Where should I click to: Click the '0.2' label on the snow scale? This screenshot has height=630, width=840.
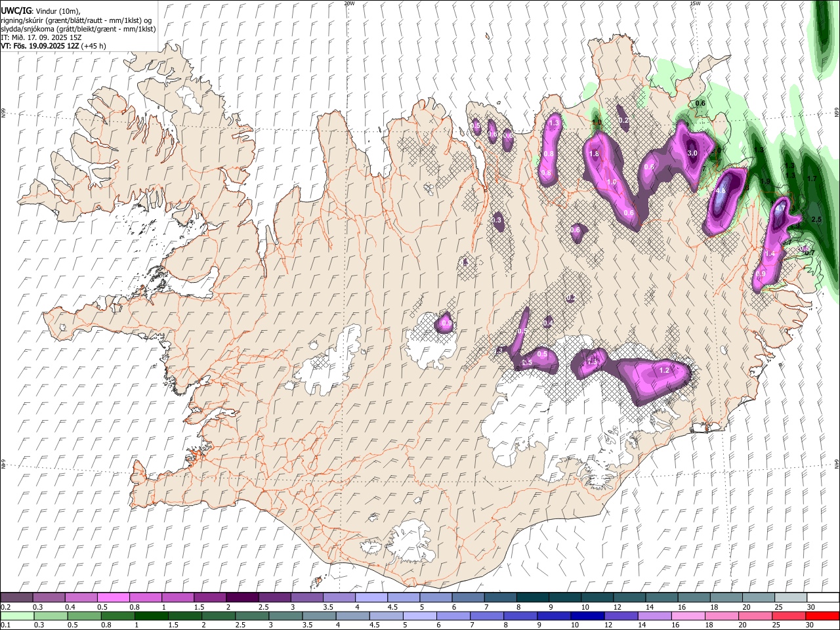(5, 607)
